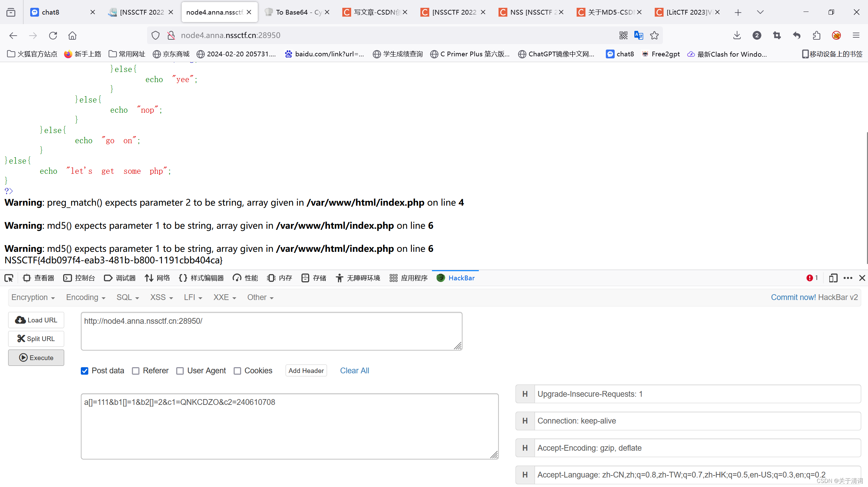
Task: Open the LFI dropdown
Action: pyautogui.click(x=193, y=298)
